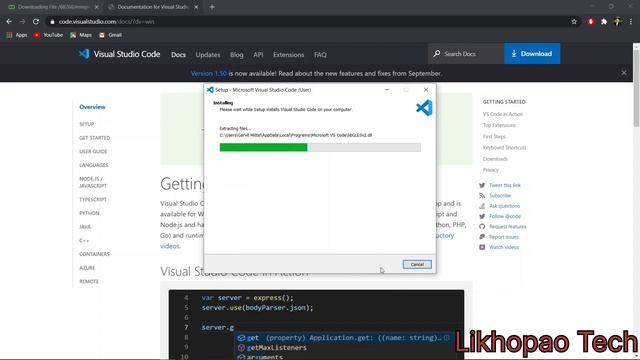Click the Report issues icon

click(x=482, y=237)
